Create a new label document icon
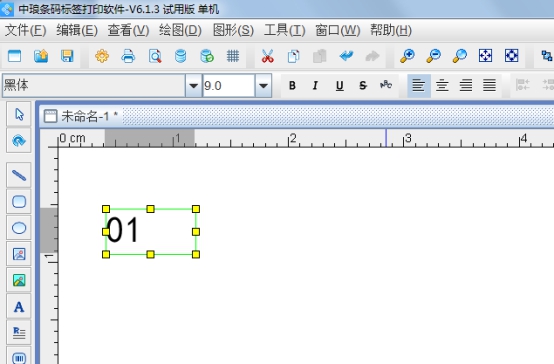The image size is (554, 364). pyautogui.click(x=14, y=56)
